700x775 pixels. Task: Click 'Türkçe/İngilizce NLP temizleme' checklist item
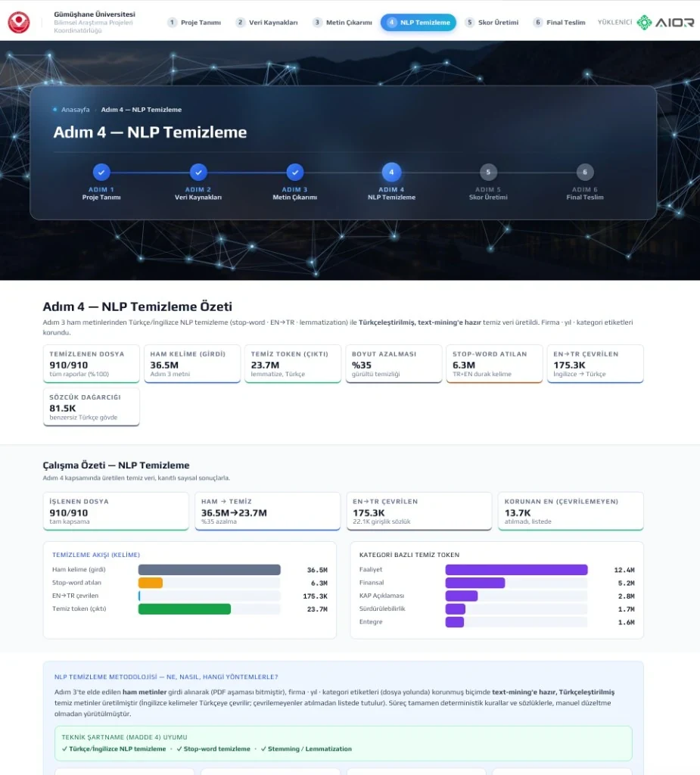tap(114, 749)
